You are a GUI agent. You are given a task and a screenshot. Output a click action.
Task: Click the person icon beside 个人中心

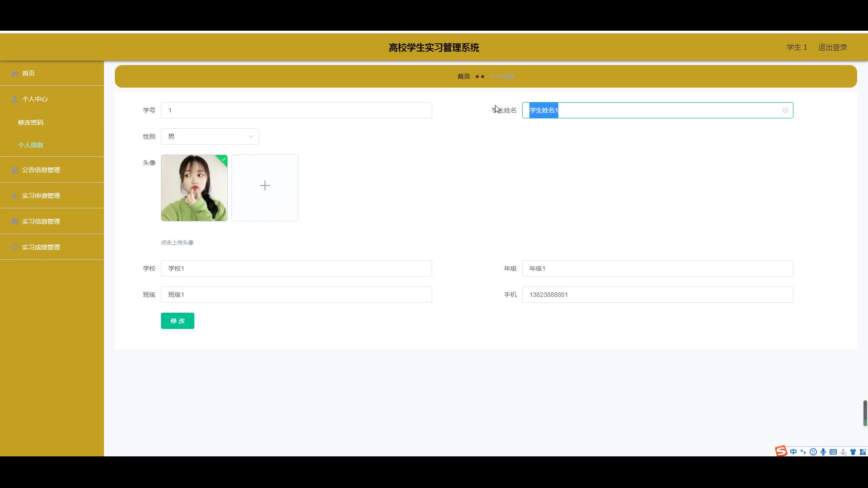(x=14, y=99)
